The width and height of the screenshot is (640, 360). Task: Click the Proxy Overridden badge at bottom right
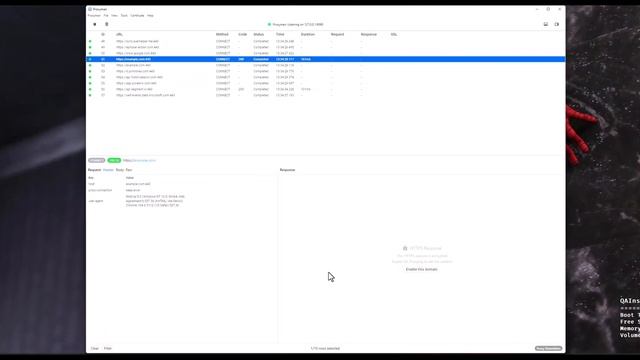pos(549,349)
